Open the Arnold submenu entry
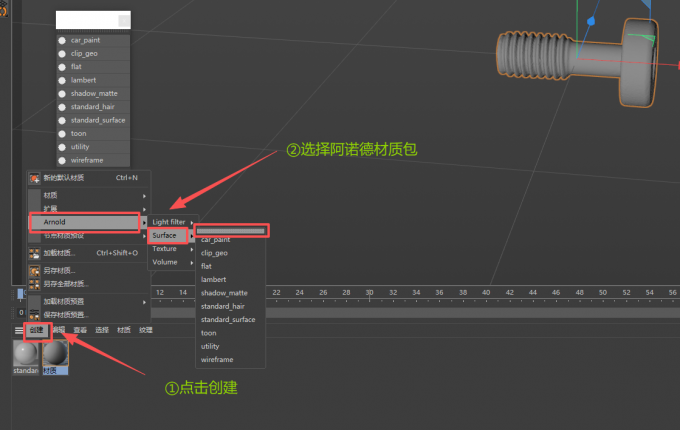Image resolution: width=680 pixels, height=430 pixels. [84, 221]
